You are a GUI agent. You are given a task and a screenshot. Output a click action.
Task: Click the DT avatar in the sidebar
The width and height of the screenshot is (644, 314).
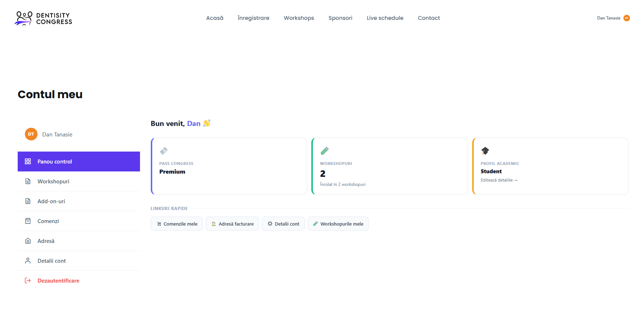click(31, 134)
